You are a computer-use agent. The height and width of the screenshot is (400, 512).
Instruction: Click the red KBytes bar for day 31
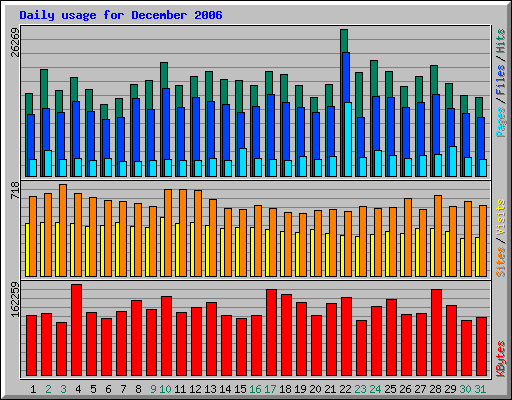481,347
